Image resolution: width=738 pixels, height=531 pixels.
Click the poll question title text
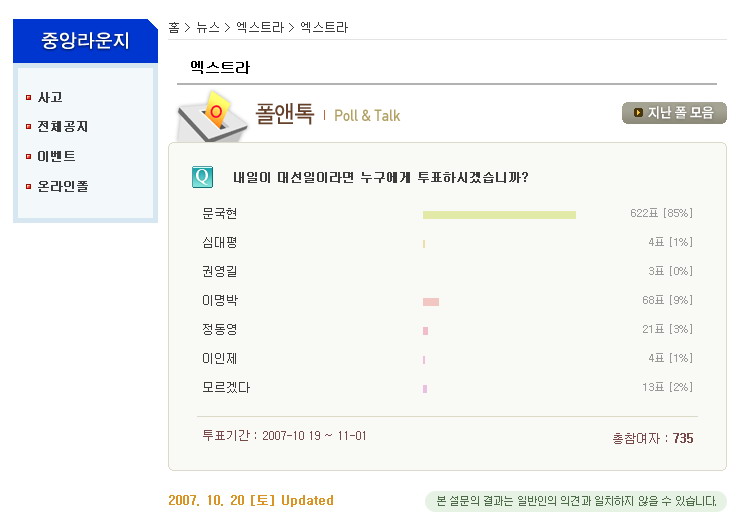click(380, 177)
